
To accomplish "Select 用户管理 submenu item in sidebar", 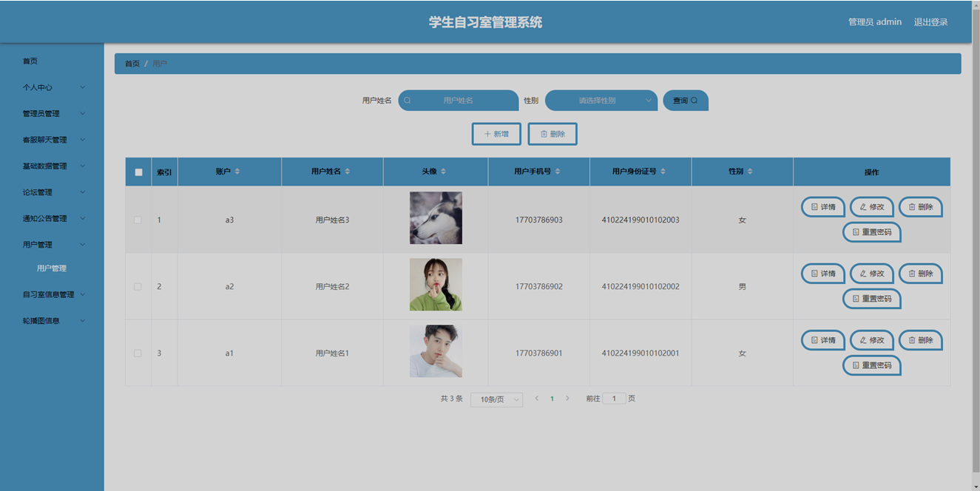I will click(x=52, y=268).
